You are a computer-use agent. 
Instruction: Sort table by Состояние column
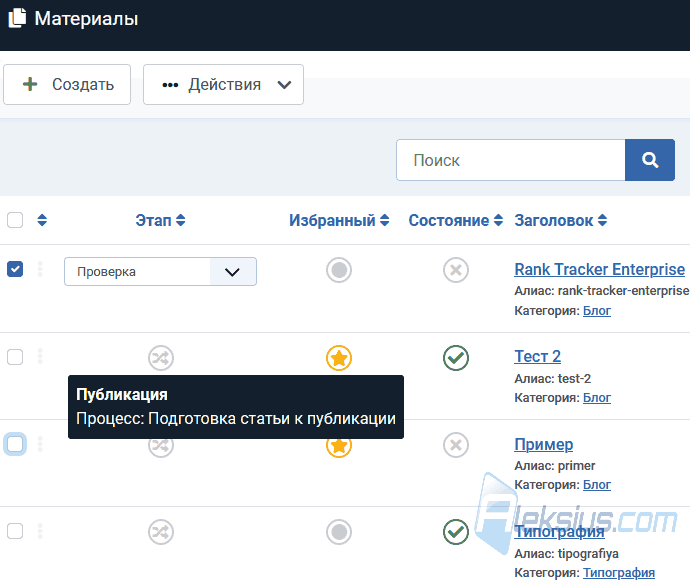[455, 220]
